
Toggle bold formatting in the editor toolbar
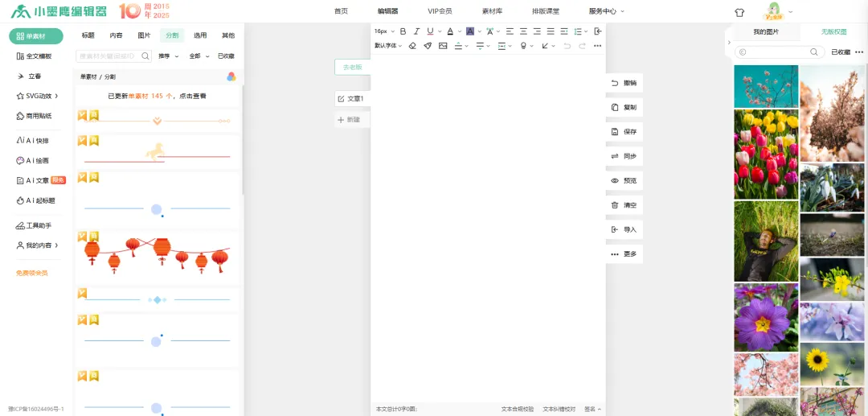tap(403, 31)
